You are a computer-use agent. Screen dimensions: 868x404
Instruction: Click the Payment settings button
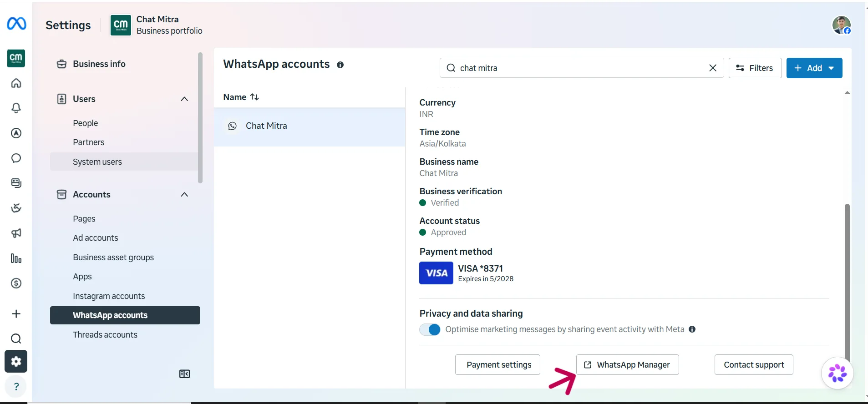[x=497, y=365]
